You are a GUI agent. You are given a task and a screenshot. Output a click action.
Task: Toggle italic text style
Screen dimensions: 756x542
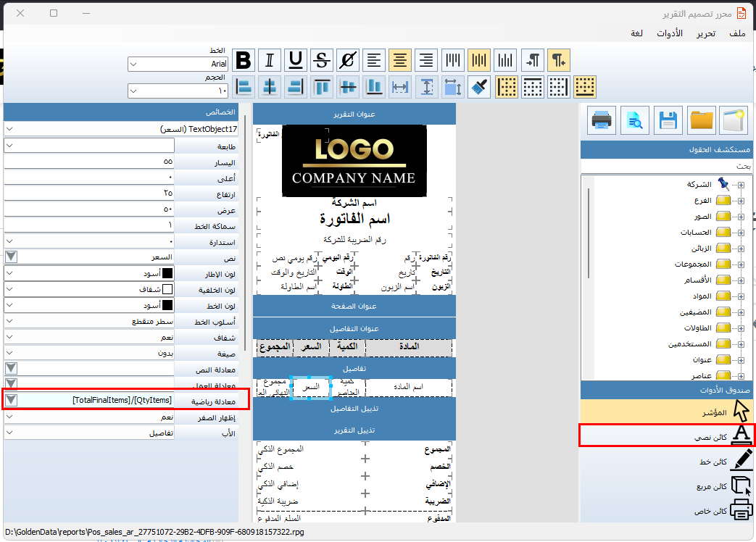tap(270, 60)
